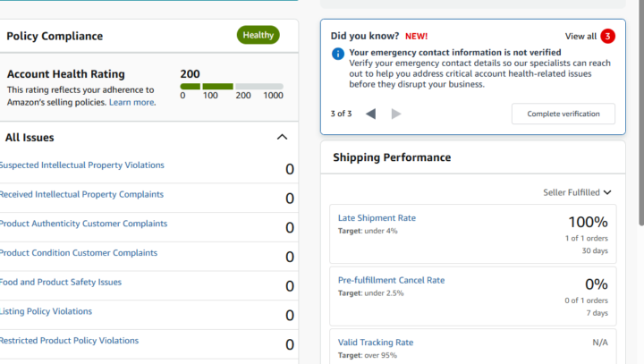The image size is (644, 364).
Task: Click the count 0 for Food and Product Safety
Action: point(290,286)
